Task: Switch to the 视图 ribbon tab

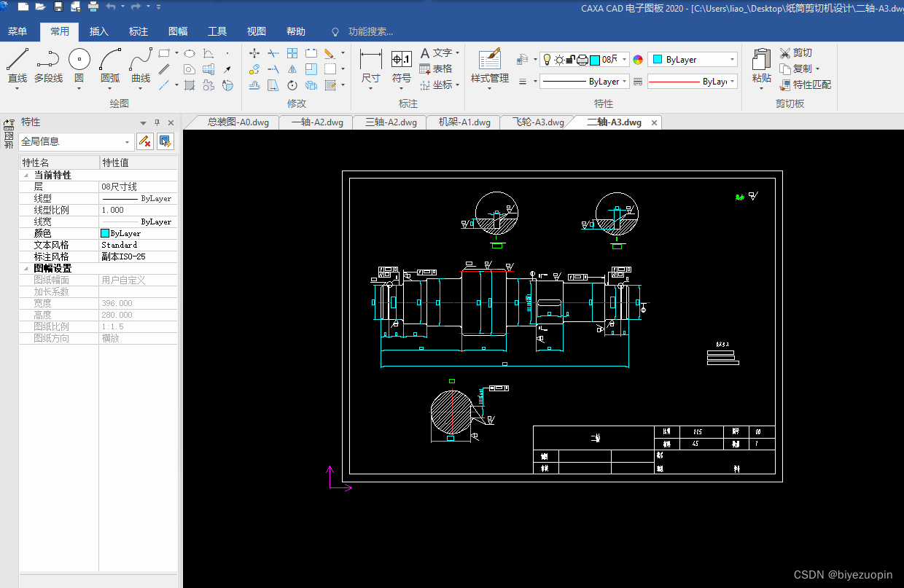Action: 257,31
